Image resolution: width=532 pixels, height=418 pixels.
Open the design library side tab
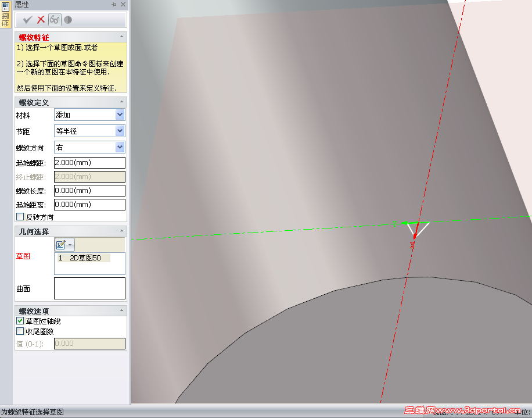(x=5, y=15)
